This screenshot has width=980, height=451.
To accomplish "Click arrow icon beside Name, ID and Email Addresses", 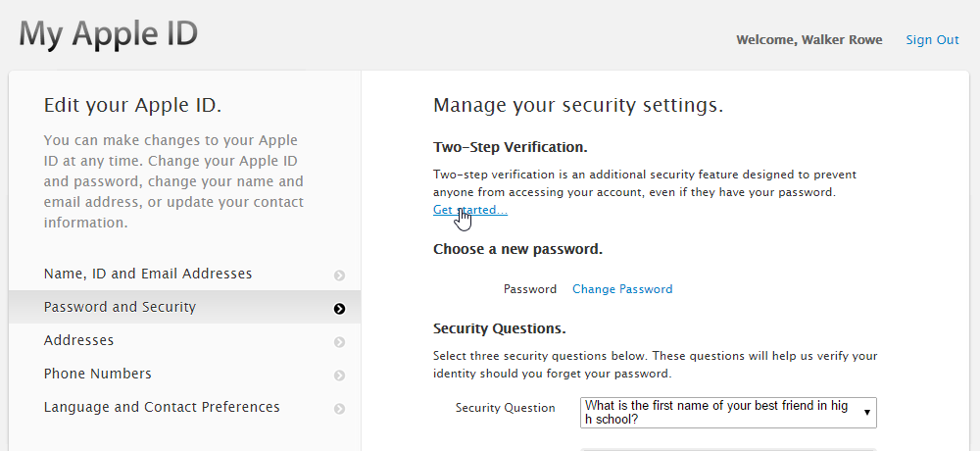I will click(339, 276).
